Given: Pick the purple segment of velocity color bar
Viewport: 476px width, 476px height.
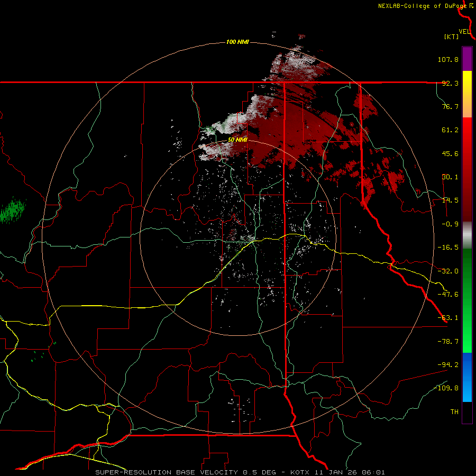Looking at the screenshot, I should (x=467, y=59).
